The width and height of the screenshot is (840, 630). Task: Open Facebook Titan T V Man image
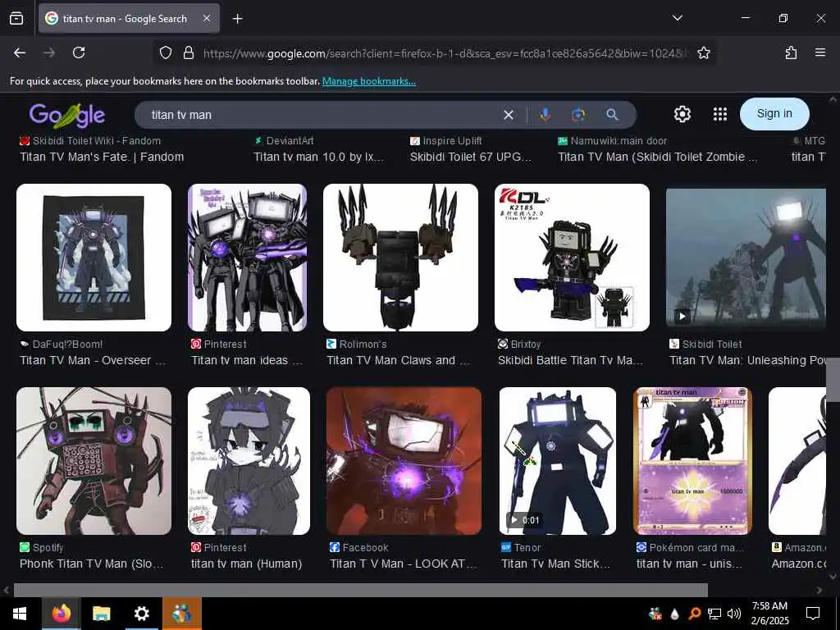click(404, 461)
